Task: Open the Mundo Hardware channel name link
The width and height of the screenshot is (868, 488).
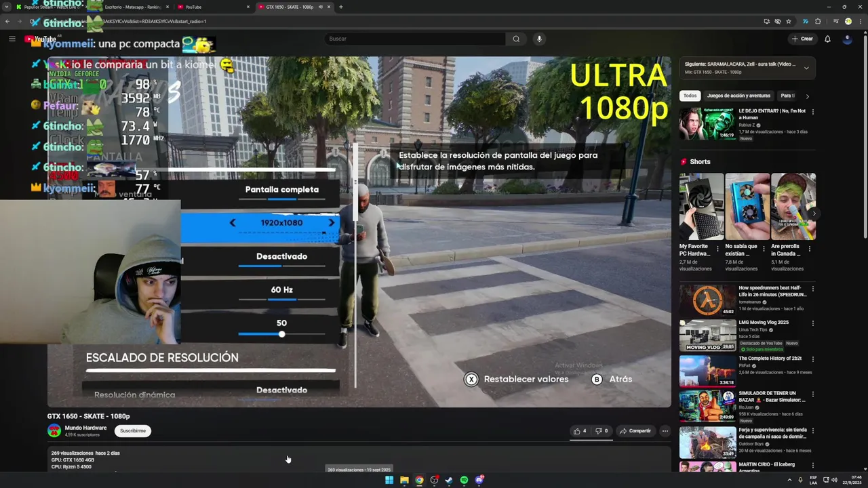Action: 85,428
